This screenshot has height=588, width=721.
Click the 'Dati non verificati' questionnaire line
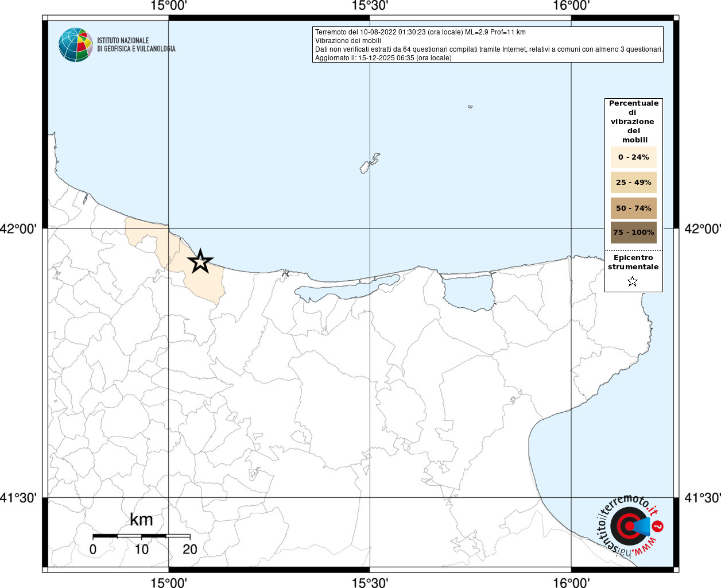489,49
